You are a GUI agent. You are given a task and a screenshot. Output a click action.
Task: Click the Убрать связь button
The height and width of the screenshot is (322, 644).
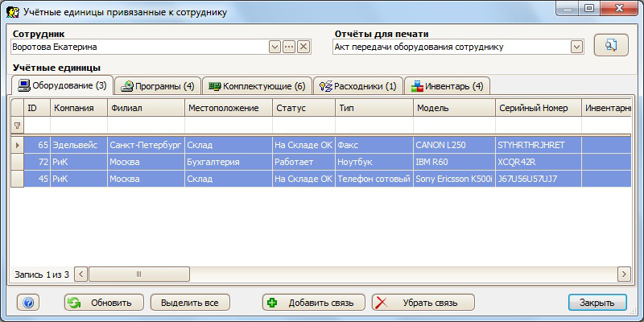coord(423,303)
